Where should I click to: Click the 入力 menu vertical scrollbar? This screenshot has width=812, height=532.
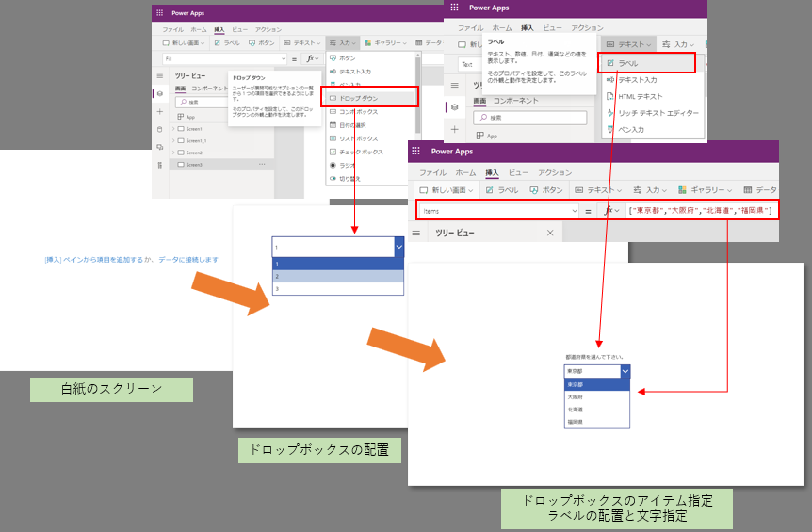coord(418,95)
